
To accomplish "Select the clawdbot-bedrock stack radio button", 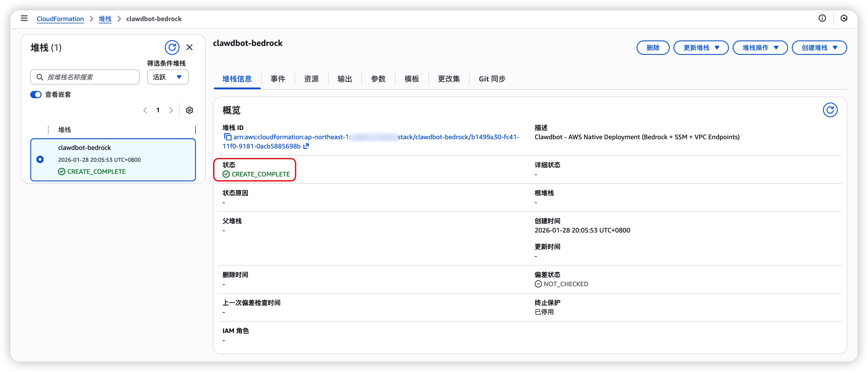I will tap(40, 159).
